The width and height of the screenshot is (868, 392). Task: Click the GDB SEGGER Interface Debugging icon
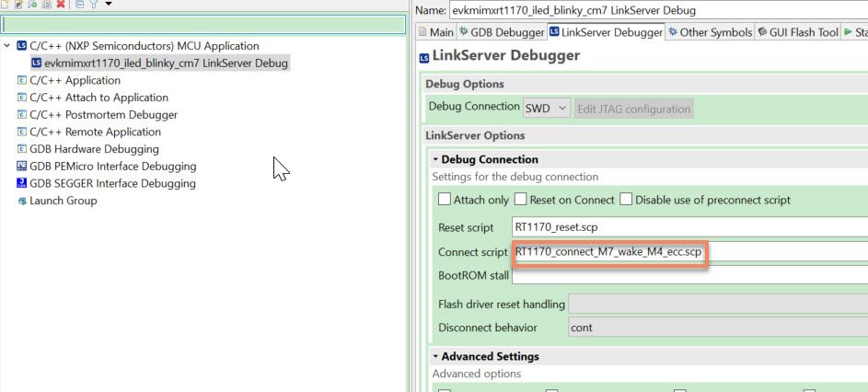[x=22, y=183]
